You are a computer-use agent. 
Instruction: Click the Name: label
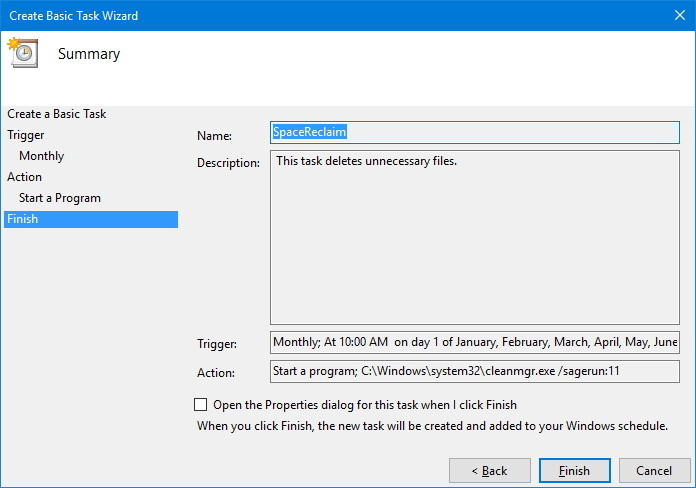214,136
